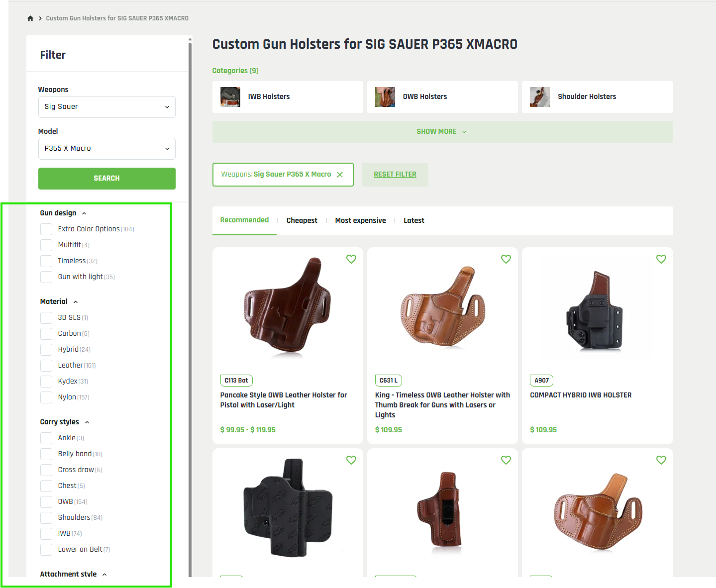Collapse the Attachment style section
The height and width of the screenshot is (588, 716).
point(74,574)
